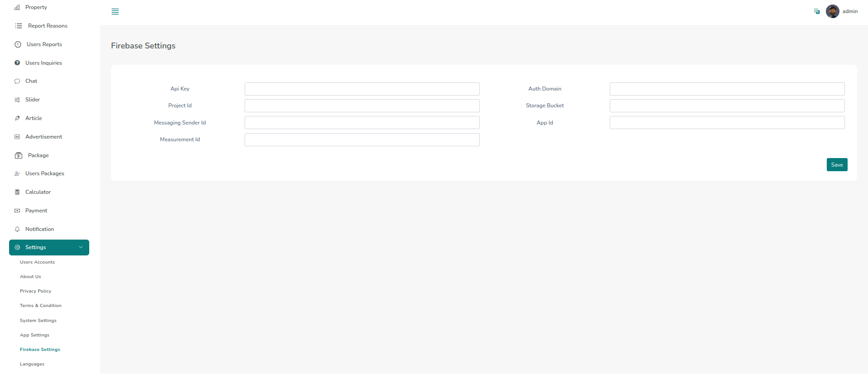Open Advertisement section
868x375 pixels.
pyautogui.click(x=43, y=137)
